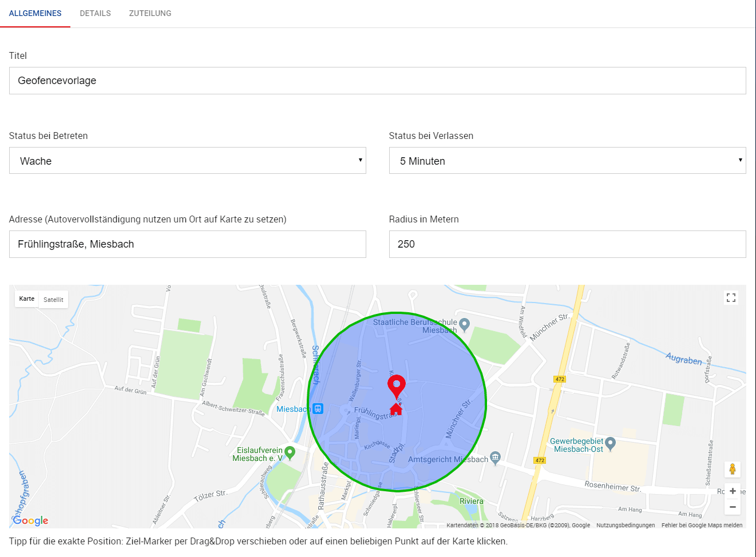Open the map fullscreen view
Screen dimensions: 756x557
pyautogui.click(x=731, y=297)
